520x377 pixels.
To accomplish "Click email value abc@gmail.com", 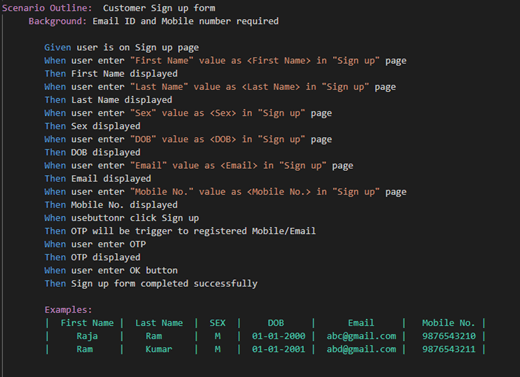I will (361, 336).
